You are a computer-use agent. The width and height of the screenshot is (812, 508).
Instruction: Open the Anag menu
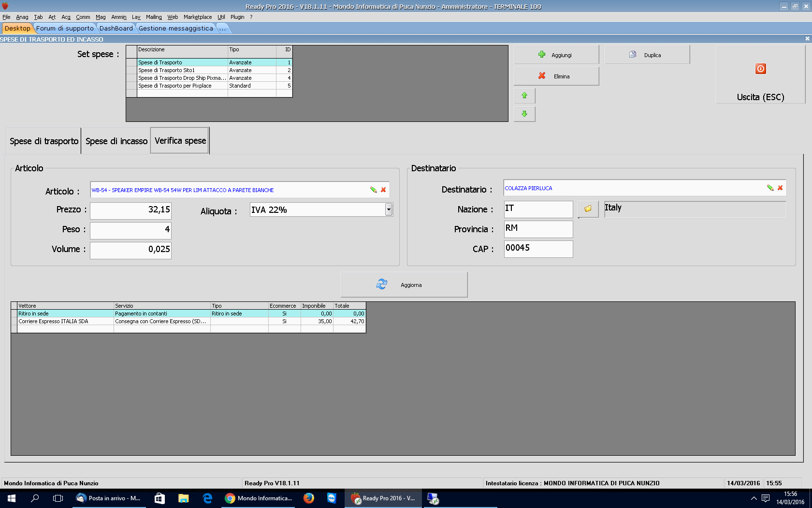[22, 17]
